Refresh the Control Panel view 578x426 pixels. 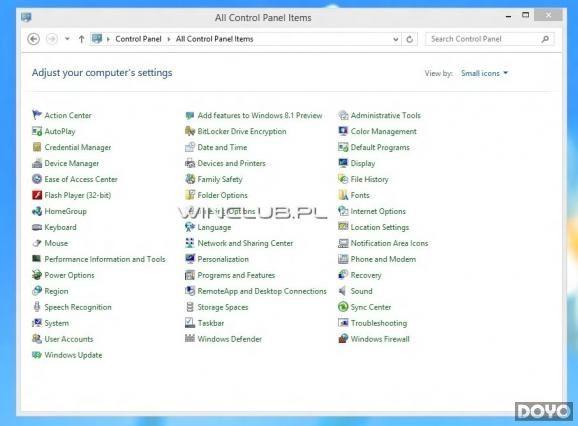pos(410,39)
